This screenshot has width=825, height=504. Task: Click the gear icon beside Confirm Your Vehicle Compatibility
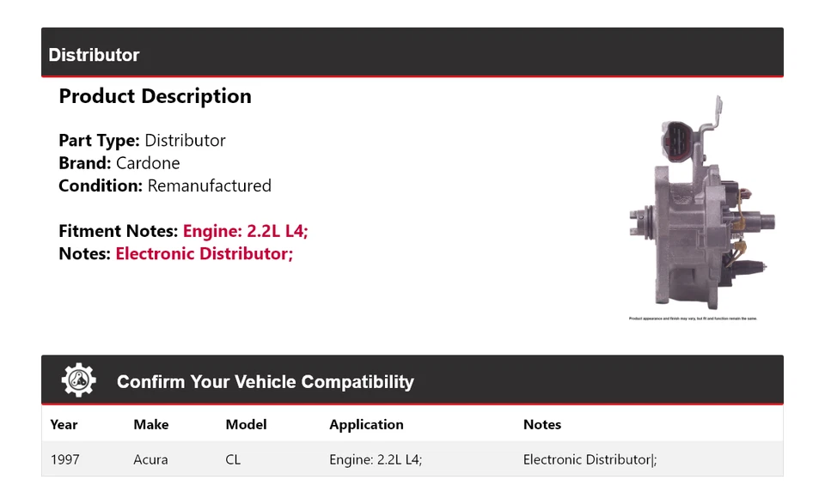[x=78, y=381]
